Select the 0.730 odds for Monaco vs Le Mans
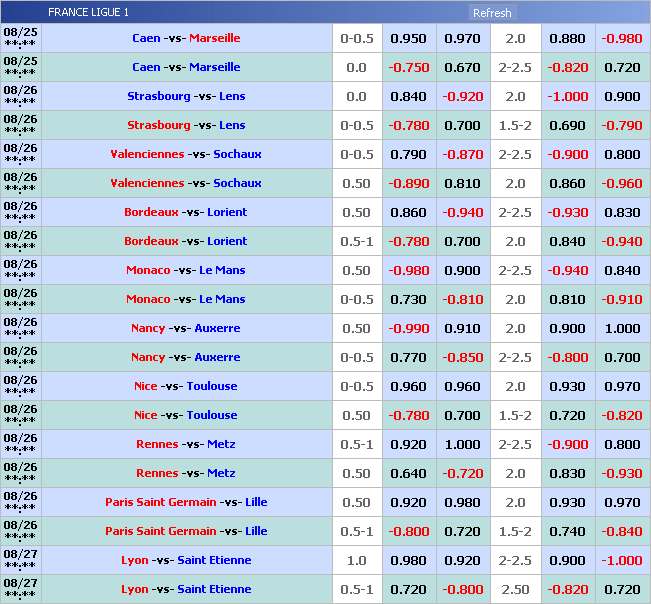 tap(408, 300)
